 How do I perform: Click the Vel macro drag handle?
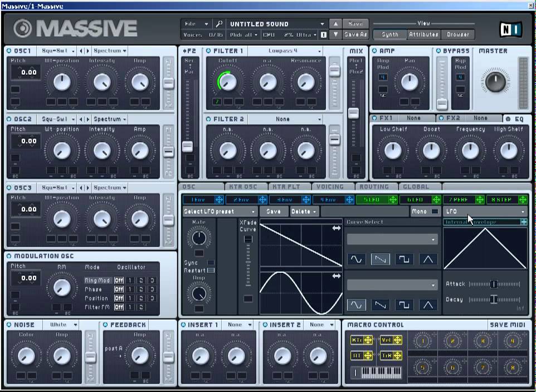[x=397, y=340]
